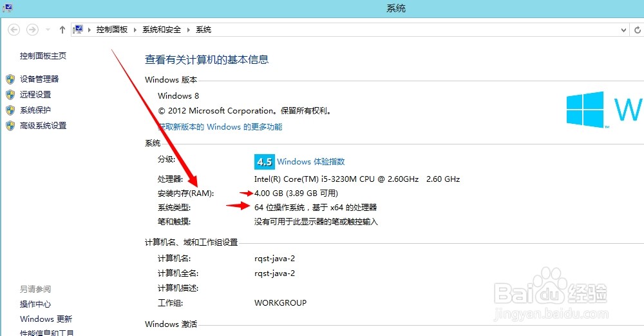This screenshot has width=644, height=336.
Task: Expand chevron after 系统和安全 breadcrumb
Action: point(189,30)
